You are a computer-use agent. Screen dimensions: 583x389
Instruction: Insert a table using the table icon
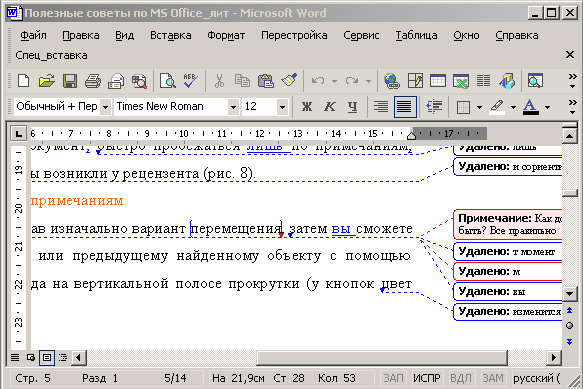pos(438,80)
